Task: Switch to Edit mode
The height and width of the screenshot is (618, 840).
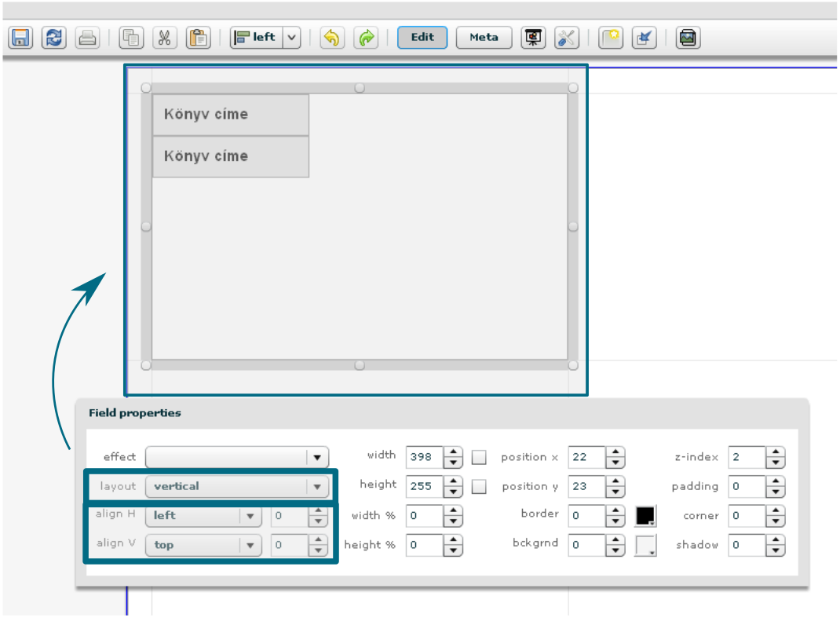Action: coord(422,38)
